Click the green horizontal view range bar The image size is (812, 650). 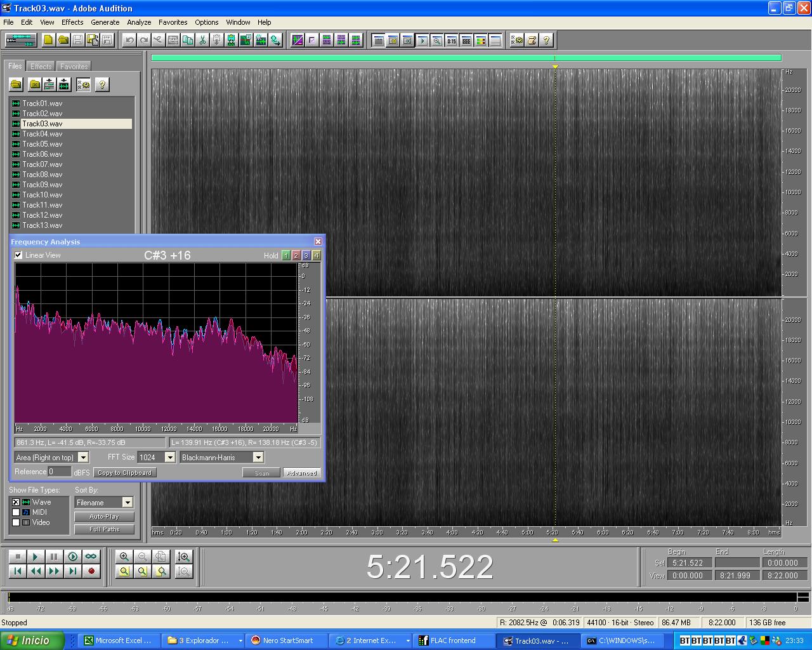(x=466, y=58)
